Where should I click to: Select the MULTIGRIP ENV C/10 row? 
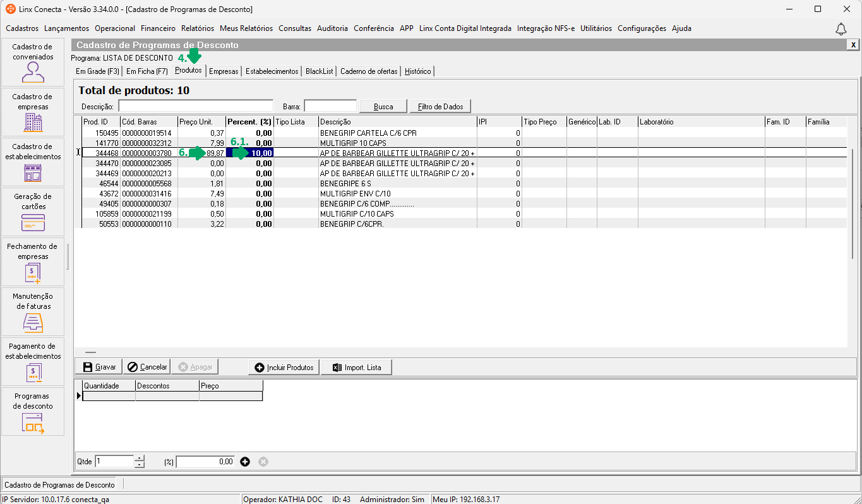click(x=464, y=193)
